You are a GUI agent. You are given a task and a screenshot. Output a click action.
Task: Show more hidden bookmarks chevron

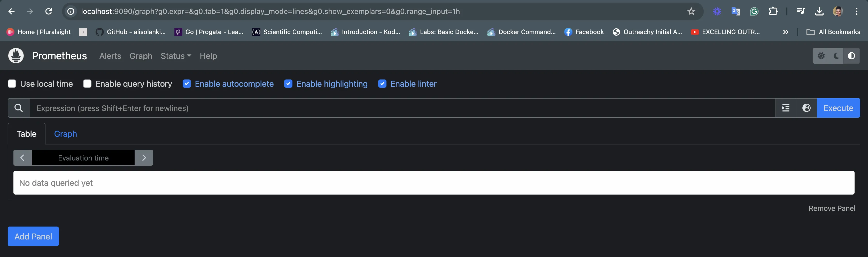coord(785,32)
